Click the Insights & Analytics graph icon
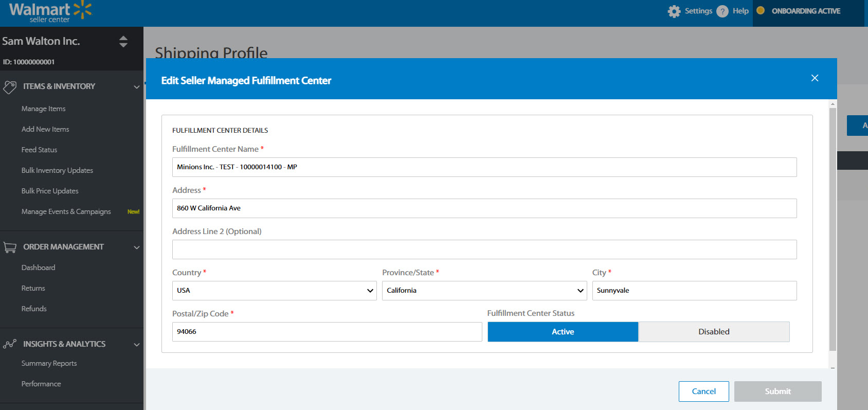Viewport: 868px width, 410px height. pyautogui.click(x=10, y=344)
